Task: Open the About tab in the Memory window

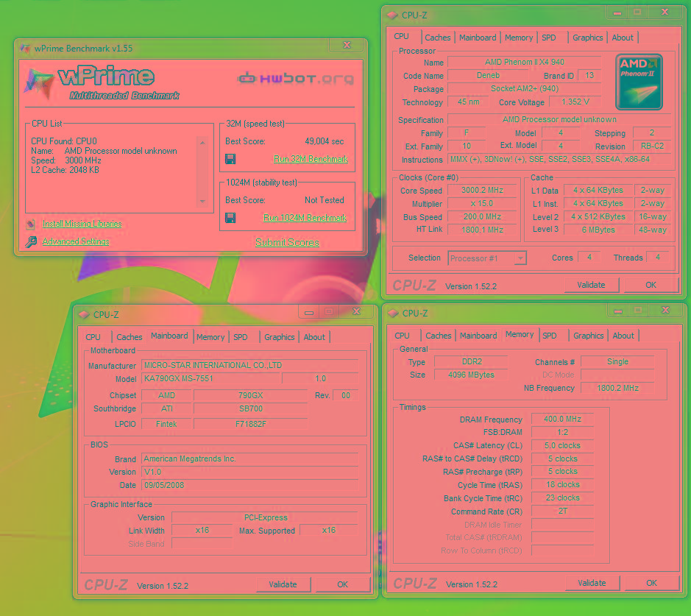Action: click(x=623, y=336)
